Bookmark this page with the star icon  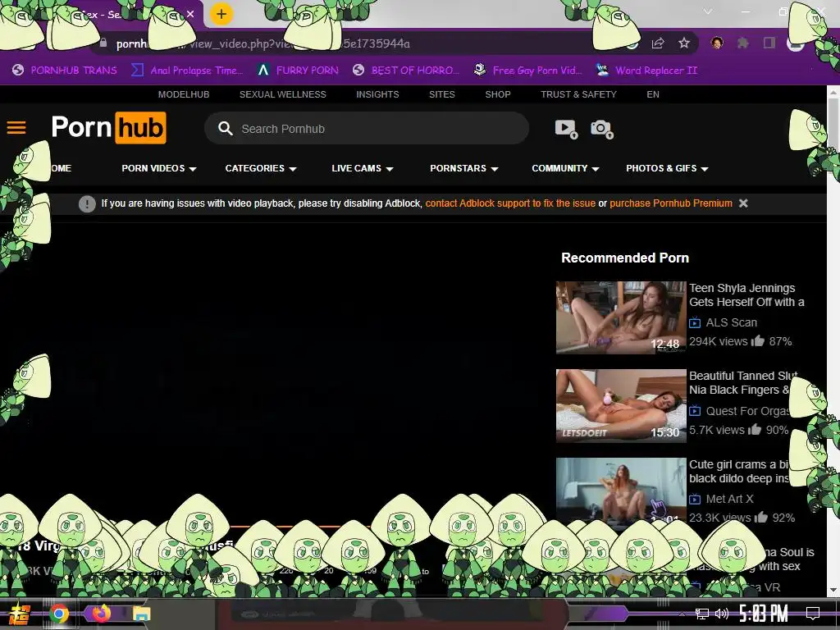684,43
